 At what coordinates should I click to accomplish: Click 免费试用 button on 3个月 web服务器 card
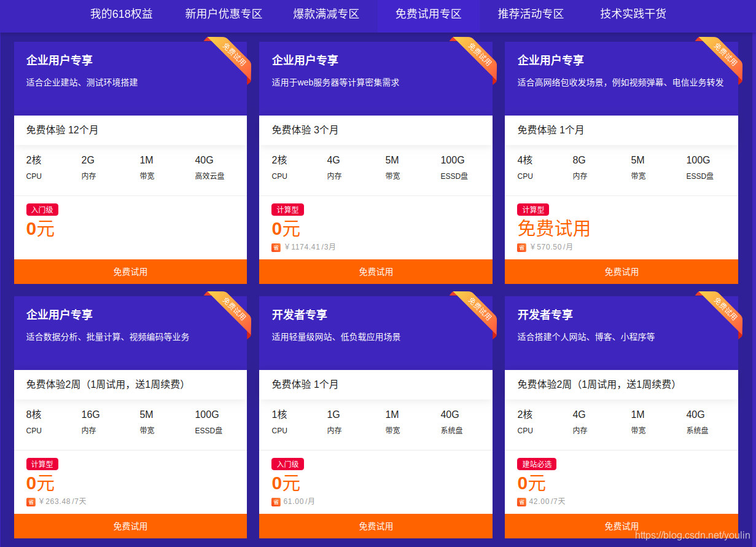[x=376, y=272]
